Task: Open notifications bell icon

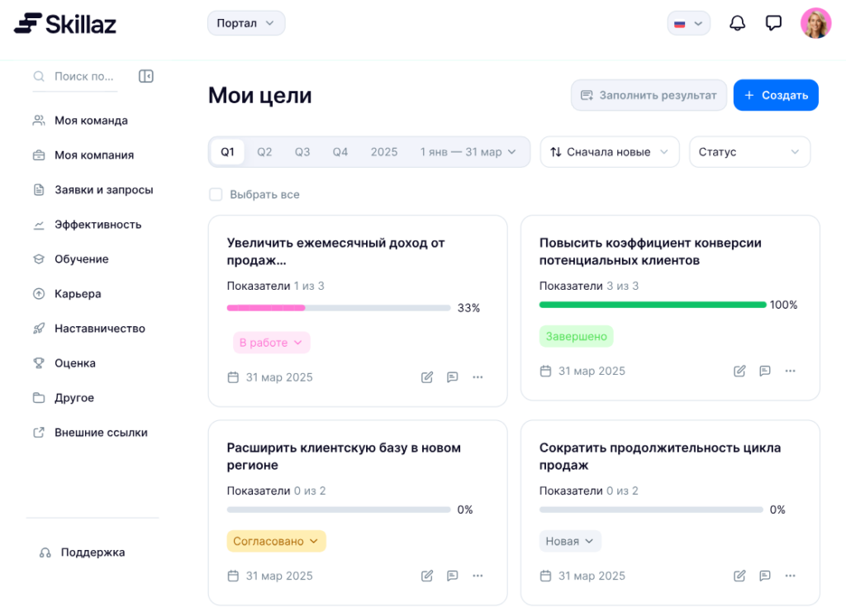Action: (737, 23)
